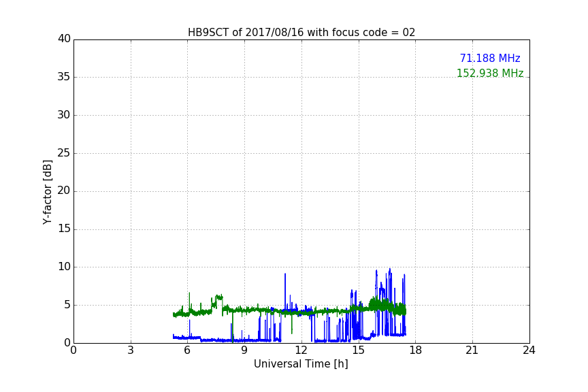Image resolution: width=588 pixels, height=392 pixels.
Task: Click the x-axis tick label 9
Action: [244, 351]
